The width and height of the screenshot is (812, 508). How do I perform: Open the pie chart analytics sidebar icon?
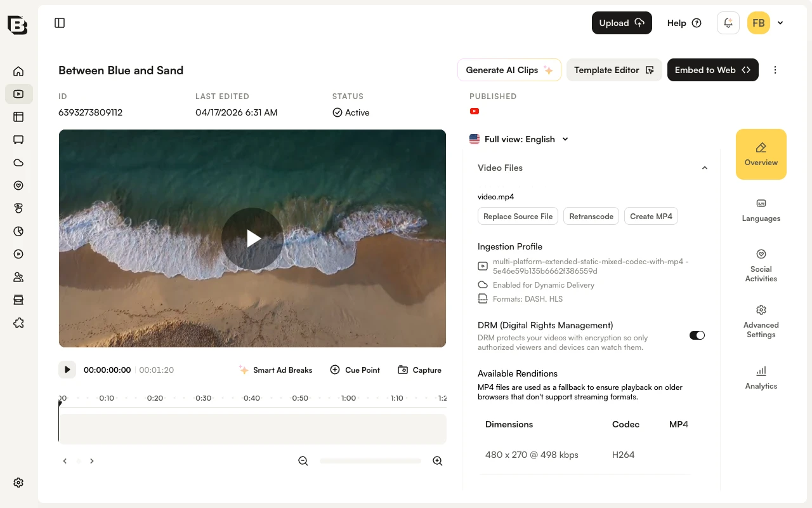point(18,231)
